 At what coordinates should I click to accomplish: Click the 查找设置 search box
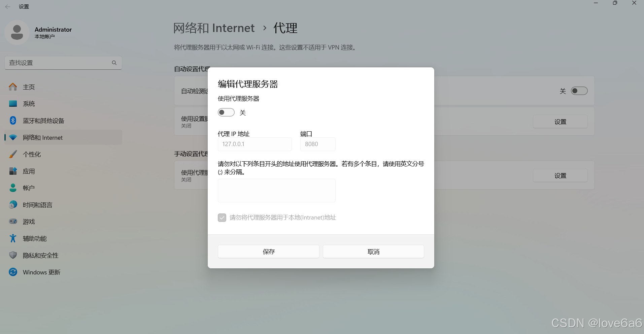click(63, 63)
